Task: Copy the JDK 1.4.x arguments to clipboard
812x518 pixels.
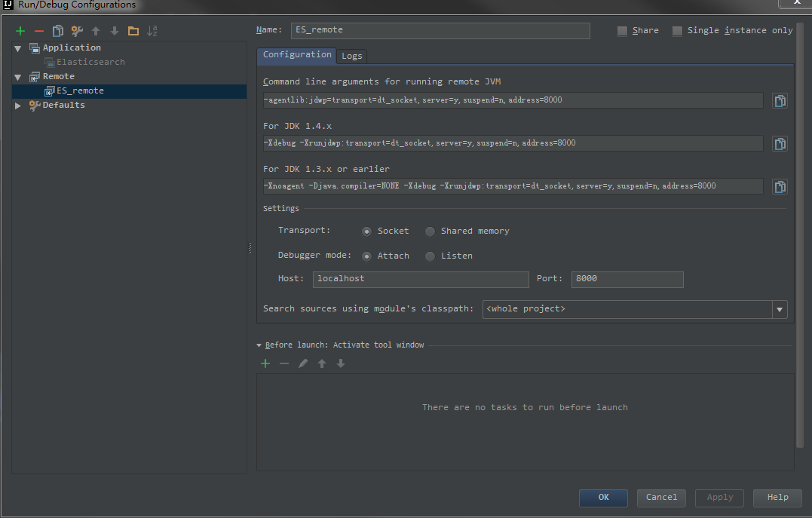Action: click(779, 143)
